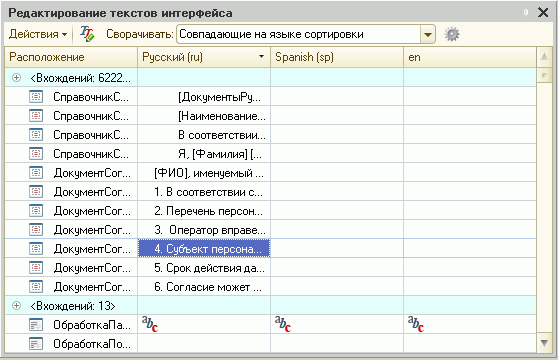
Task: Select the Я, [Фамилия] cell
Action: [204, 154]
